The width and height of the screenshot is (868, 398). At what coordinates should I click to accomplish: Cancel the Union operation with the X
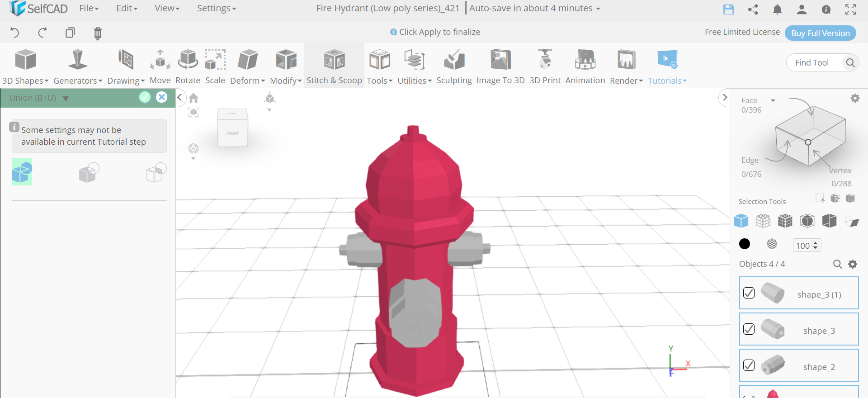161,97
